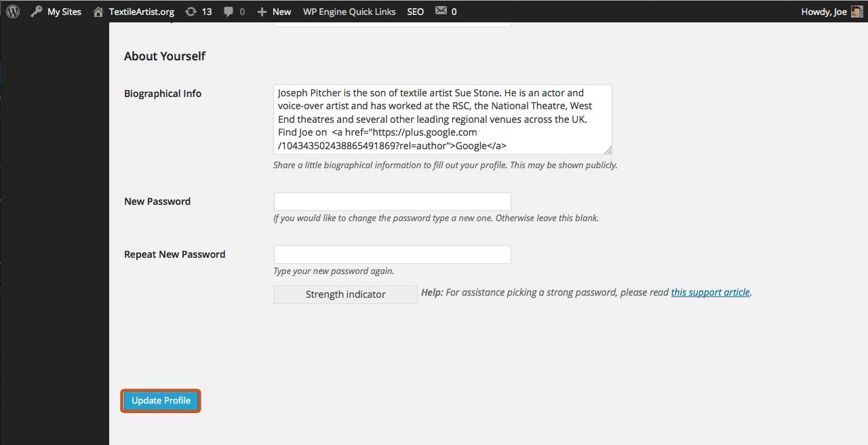
Task: Click the home icon beside TextileArtist.org
Action: tap(98, 12)
